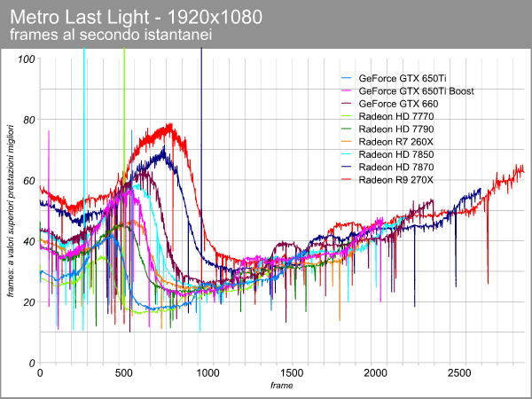Screen dimensions: 532x399
Task: Click the orange R7 260X legend swatch
Action: pyautogui.click(x=346, y=142)
